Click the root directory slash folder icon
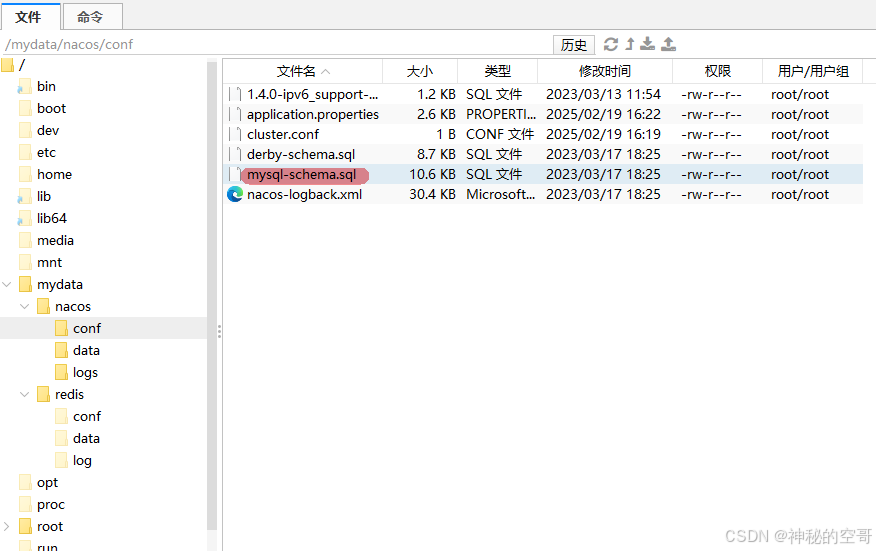 pos(7,65)
